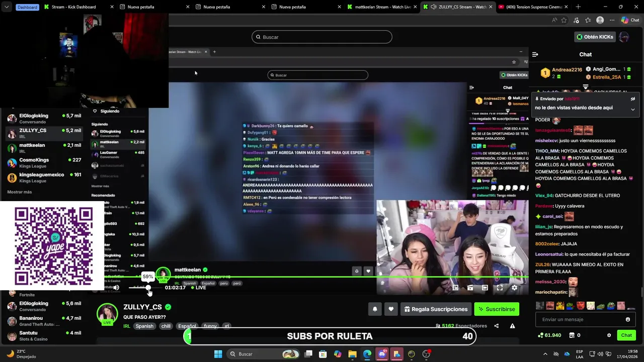Click Regala Suscripciones button

click(436, 309)
